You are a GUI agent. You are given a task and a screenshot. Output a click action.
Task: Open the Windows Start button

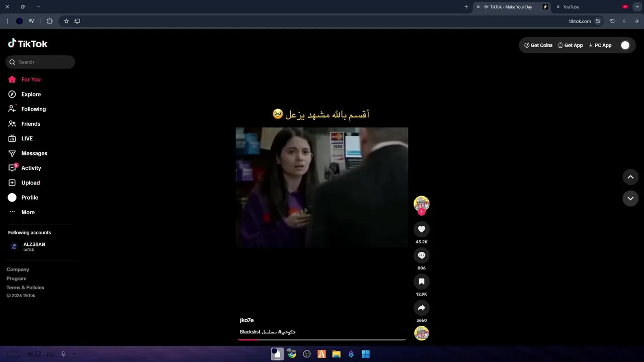pos(366,354)
